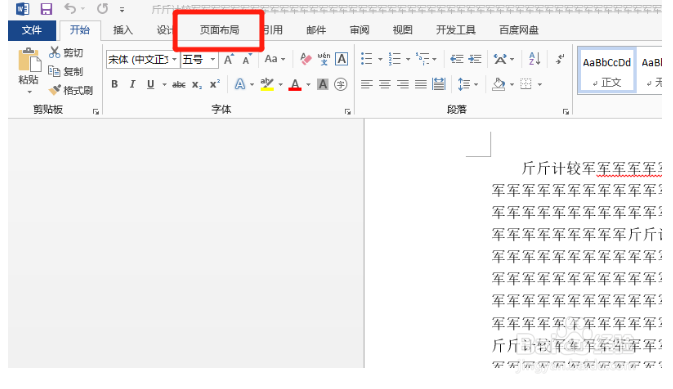Save the document with the floppy icon
The height and width of the screenshot is (389, 673).
46,9
